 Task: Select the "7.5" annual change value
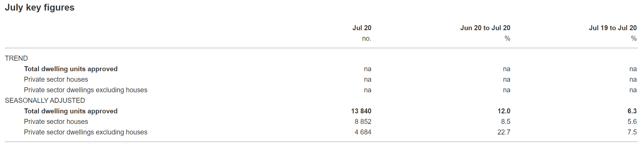pos(632,132)
